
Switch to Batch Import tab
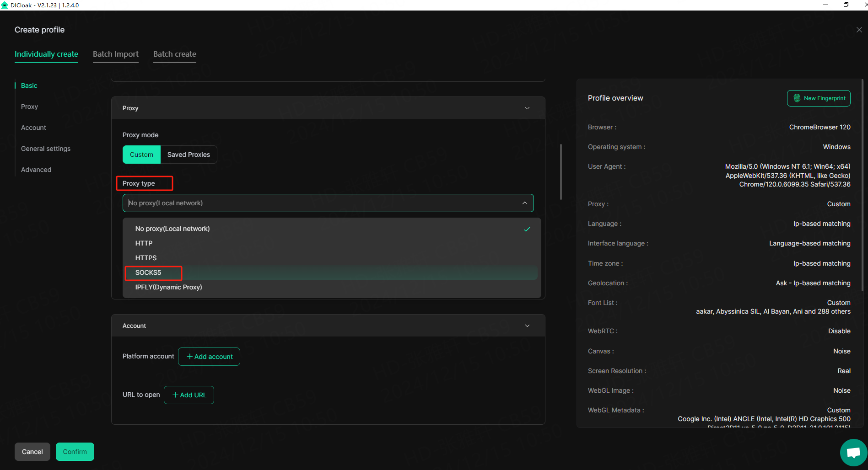tap(116, 54)
